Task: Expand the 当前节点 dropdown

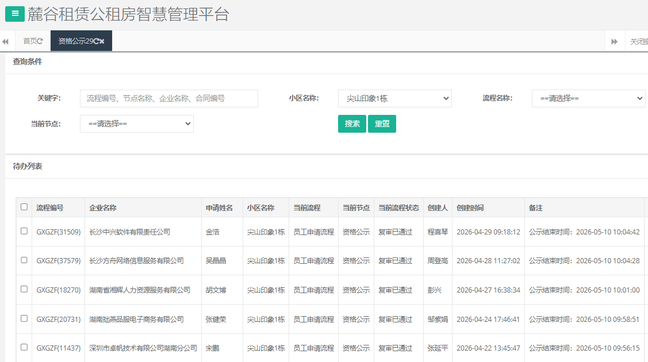Action: coord(137,124)
